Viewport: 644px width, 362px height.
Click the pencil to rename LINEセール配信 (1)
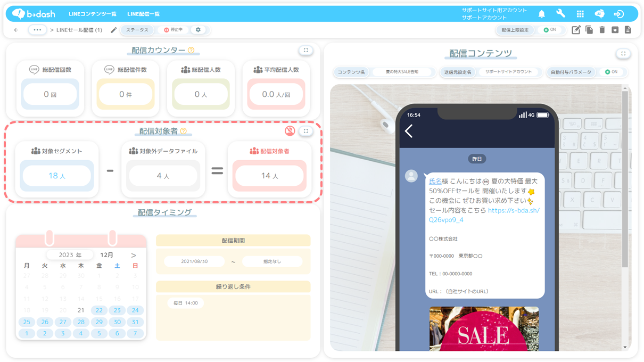113,30
